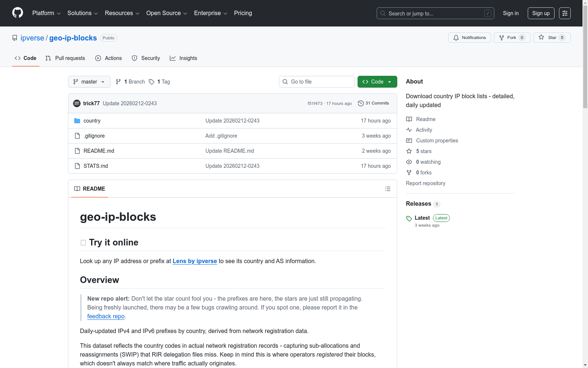Open the Resources dropdown
Image resolution: width=588 pixels, height=368 pixels.
point(122,13)
